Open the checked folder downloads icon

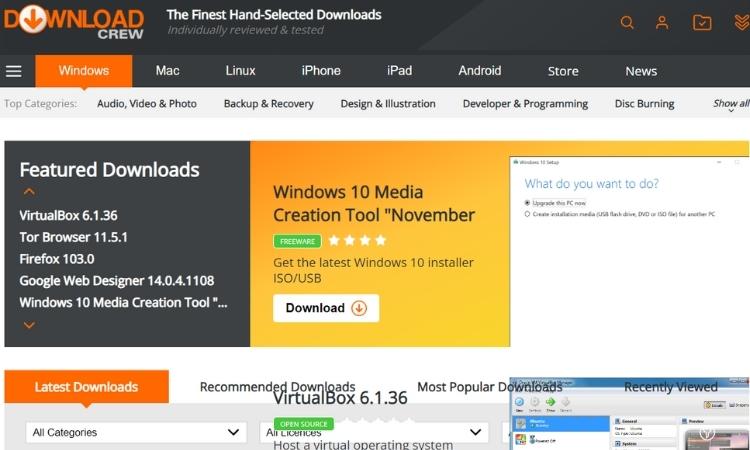[702, 22]
